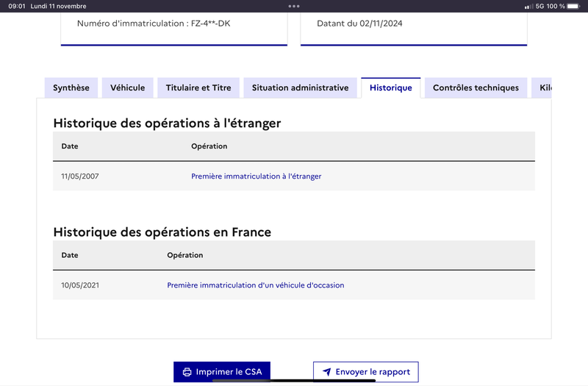Viewport: 588px width, 386px height.
Task: Click Historique des opérations à l'étranger heading
Action: (x=167, y=123)
